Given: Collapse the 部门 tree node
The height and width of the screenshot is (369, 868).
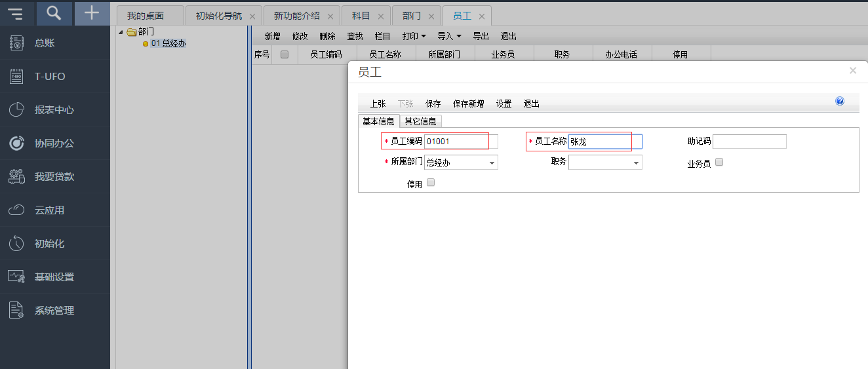Looking at the screenshot, I should pyautogui.click(x=121, y=32).
